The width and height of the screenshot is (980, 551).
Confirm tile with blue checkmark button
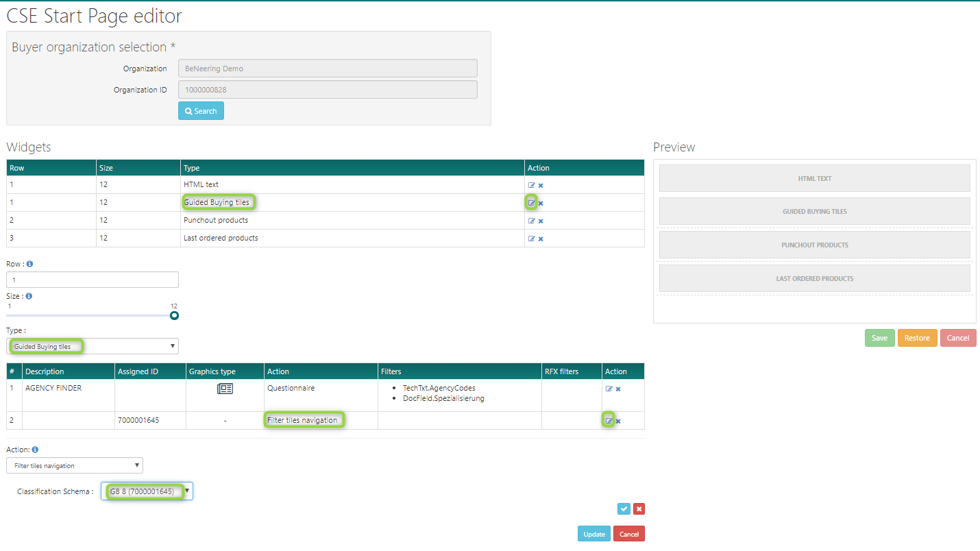coord(624,509)
